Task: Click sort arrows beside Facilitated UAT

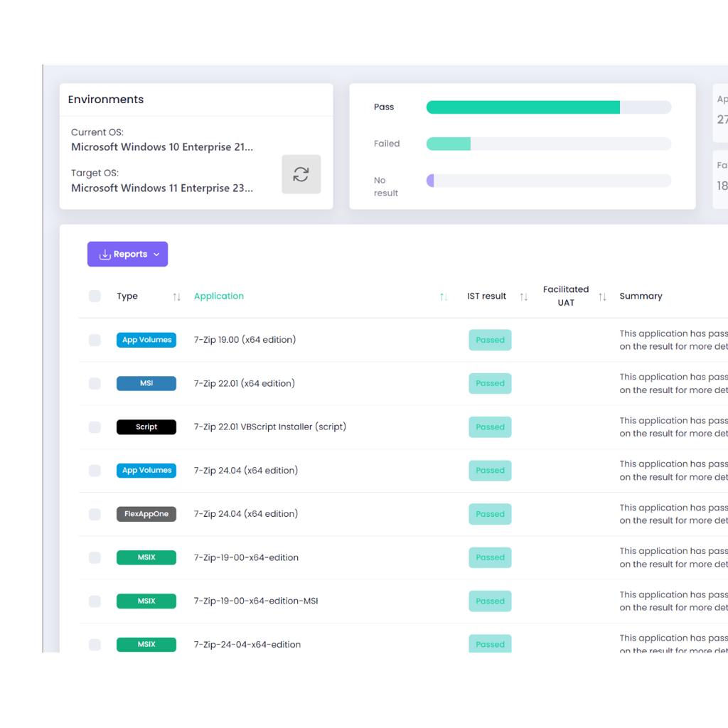Action: 602,296
